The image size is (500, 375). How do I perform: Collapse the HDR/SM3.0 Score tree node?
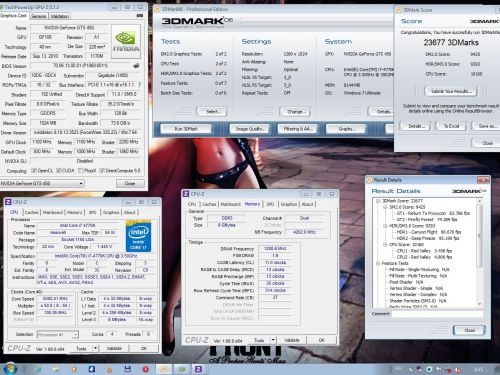[385, 226]
